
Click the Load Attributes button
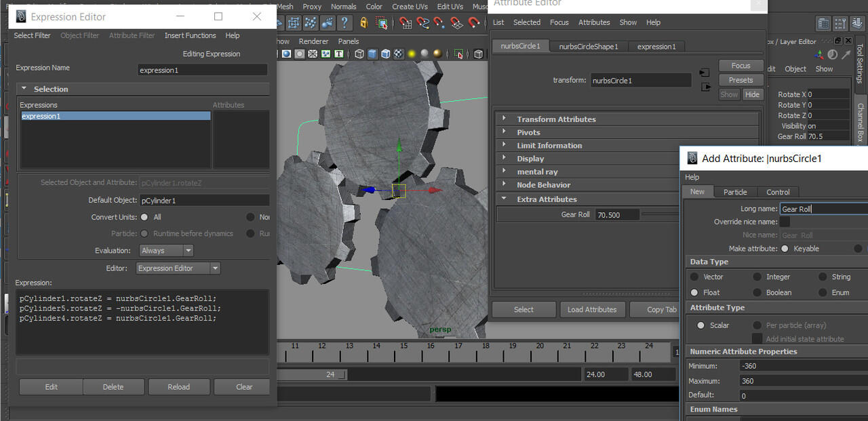point(592,309)
